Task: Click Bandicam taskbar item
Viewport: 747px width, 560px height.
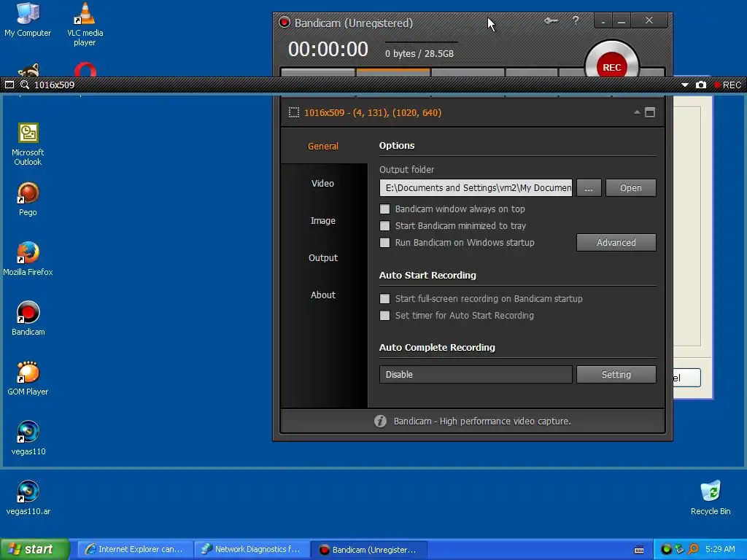Action: click(368, 550)
